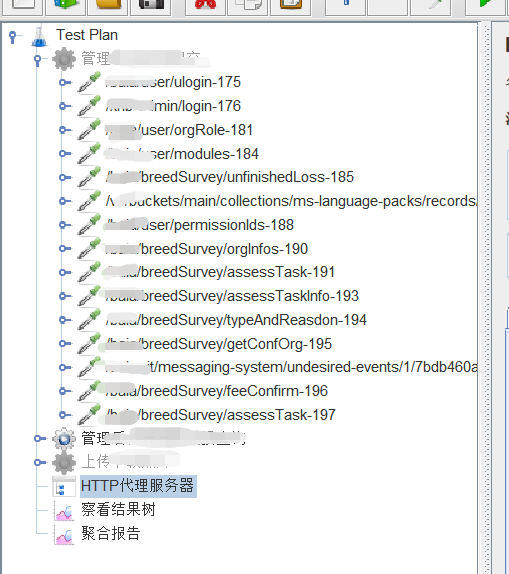Select the ulogin-175 request row

click(x=173, y=82)
